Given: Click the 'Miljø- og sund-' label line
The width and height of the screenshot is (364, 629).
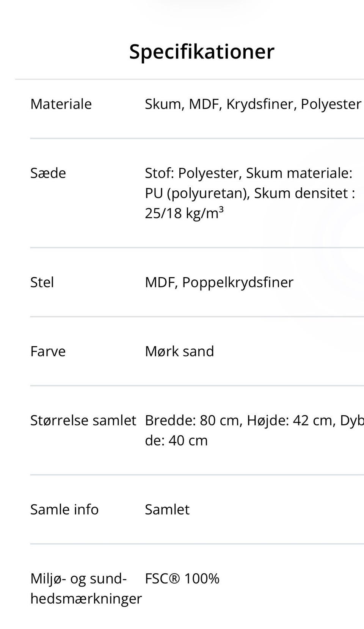Looking at the screenshot, I should [x=78, y=579].
